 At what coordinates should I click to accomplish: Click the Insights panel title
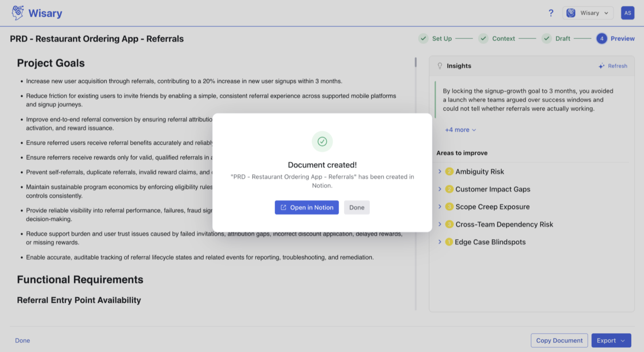point(459,66)
